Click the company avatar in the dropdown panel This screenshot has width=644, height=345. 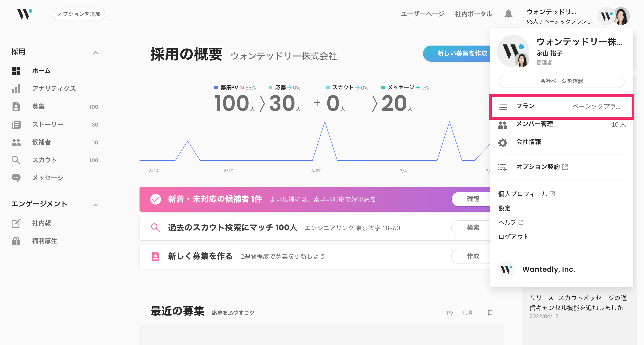point(513,51)
